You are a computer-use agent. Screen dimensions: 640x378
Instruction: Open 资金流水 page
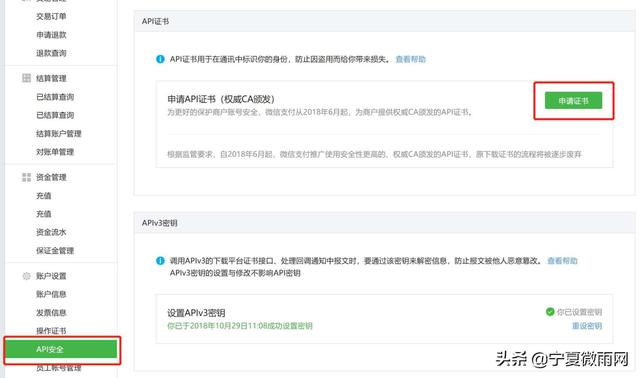coord(51,232)
